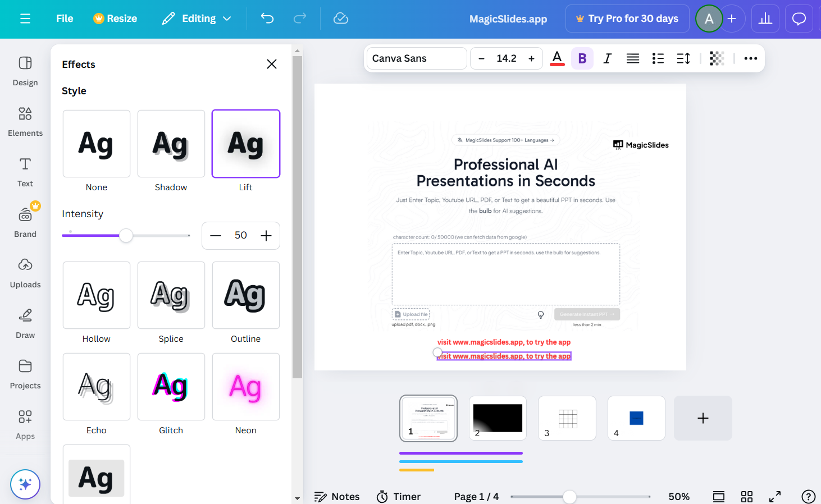
Task: Change the text alignment
Action: (x=633, y=58)
